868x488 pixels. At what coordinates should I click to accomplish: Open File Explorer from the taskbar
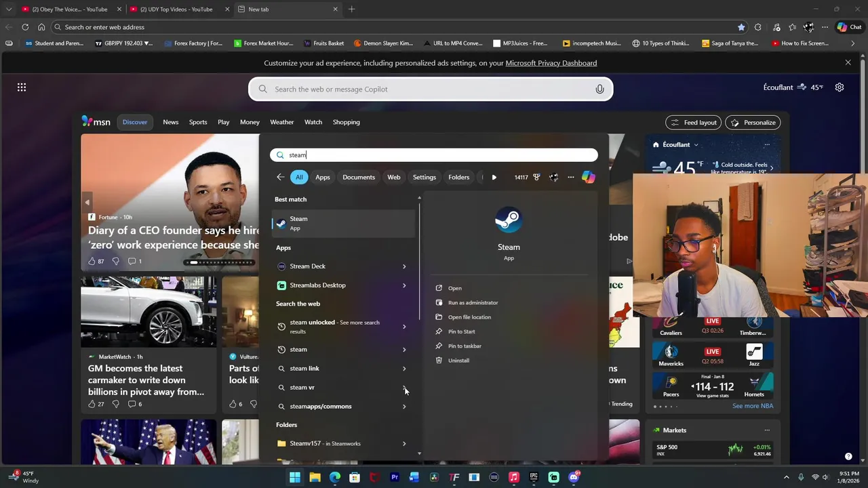click(x=315, y=477)
